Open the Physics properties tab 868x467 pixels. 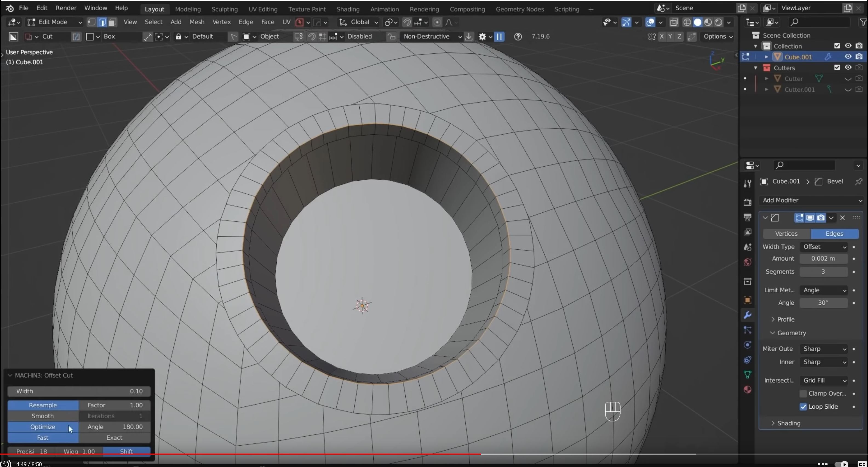(747, 345)
